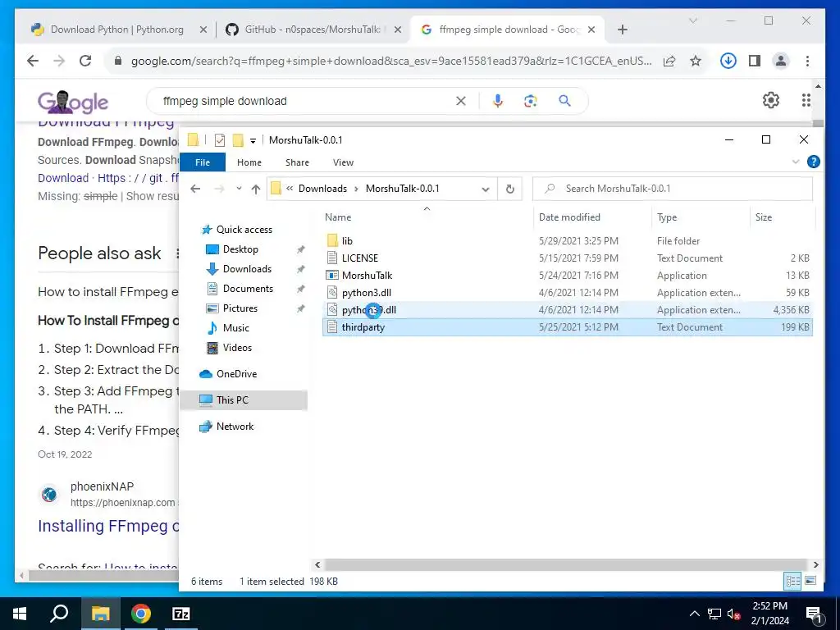840x630 pixels.
Task: Expand the Explorer ribbon chevron
Action: pyautogui.click(x=796, y=162)
